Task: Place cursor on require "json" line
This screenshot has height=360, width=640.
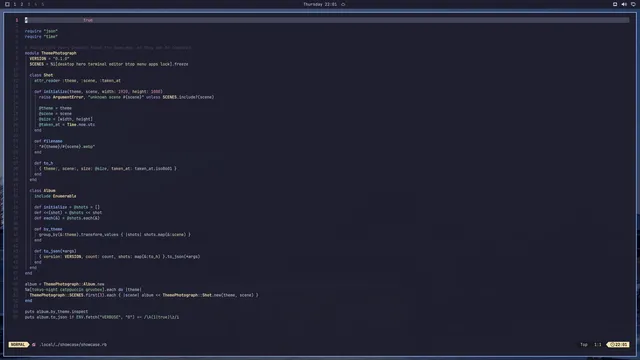Action: click(x=41, y=31)
